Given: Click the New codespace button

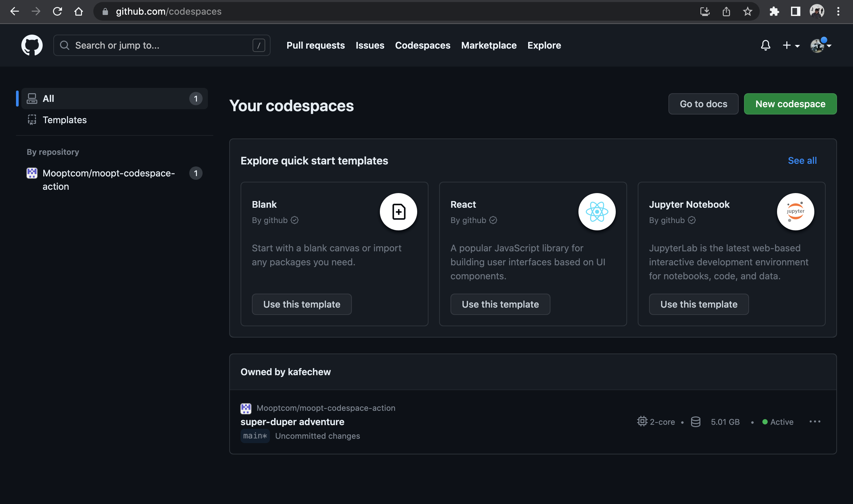Looking at the screenshot, I should pyautogui.click(x=790, y=104).
